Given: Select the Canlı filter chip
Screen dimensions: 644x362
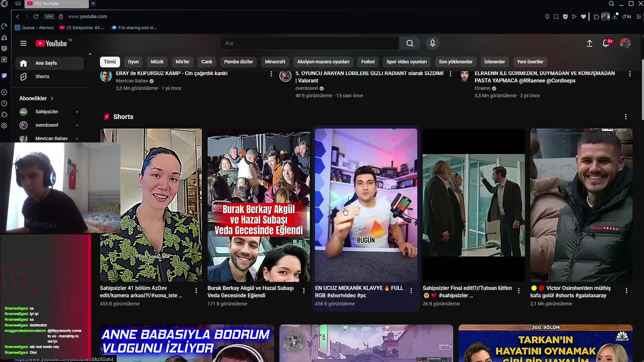Looking at the screenshot, I should click(x=207, y=62).
